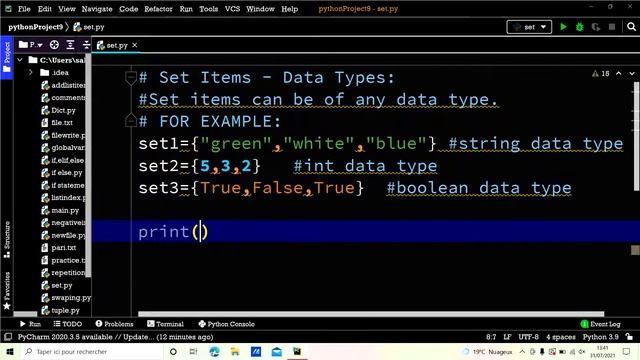Open File Explorer from taskbar

[235, 351]
